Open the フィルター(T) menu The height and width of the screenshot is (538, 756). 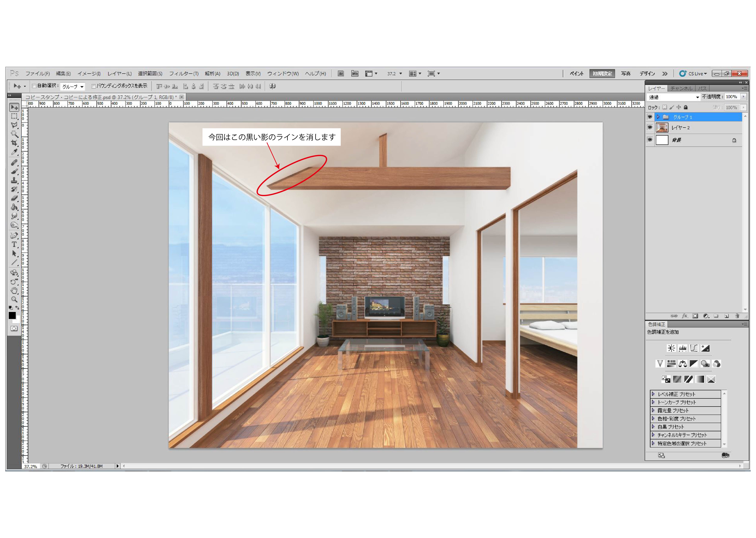click(183, 74)
